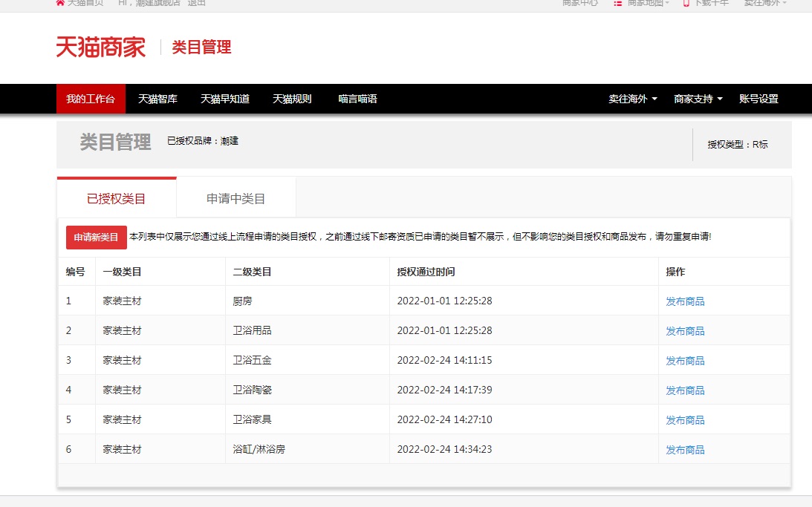
Task: Open 天猫智库 in the navigation bar
Action: click(x=158, y=99)
